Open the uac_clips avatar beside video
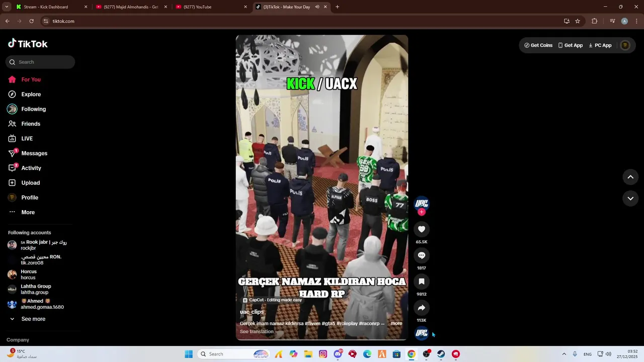 pos(422,204)
